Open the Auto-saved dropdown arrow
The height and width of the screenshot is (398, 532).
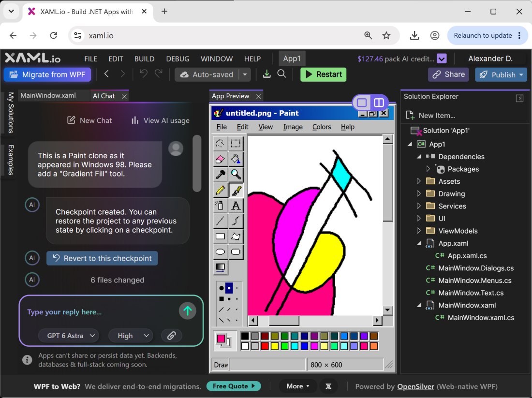coord(245,74)
